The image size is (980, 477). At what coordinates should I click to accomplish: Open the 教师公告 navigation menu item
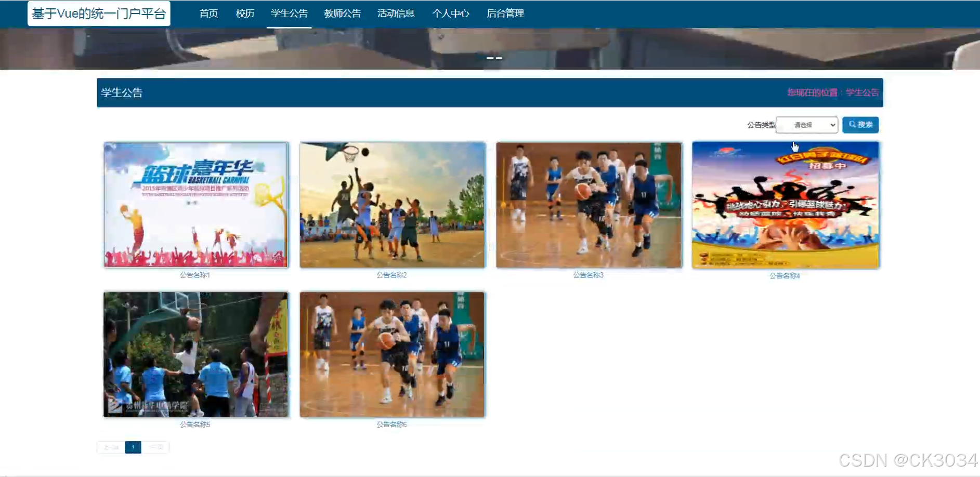pos(342,13)
